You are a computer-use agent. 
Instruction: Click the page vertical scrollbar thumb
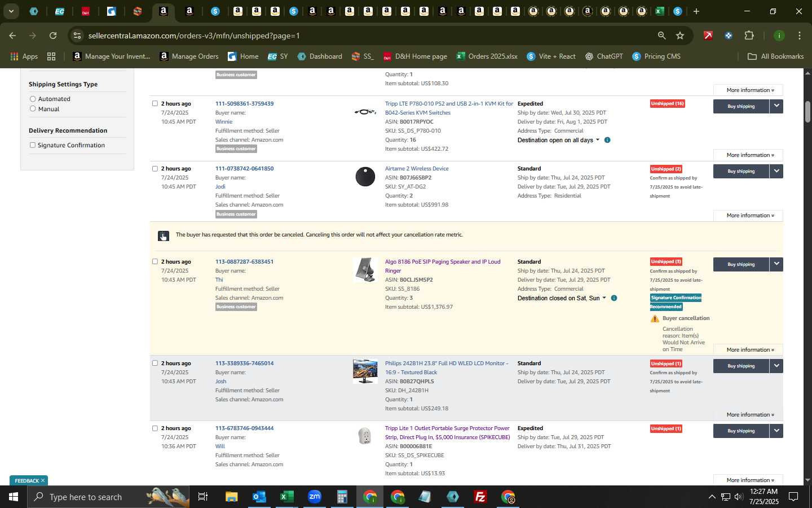(x=807, y=112)
